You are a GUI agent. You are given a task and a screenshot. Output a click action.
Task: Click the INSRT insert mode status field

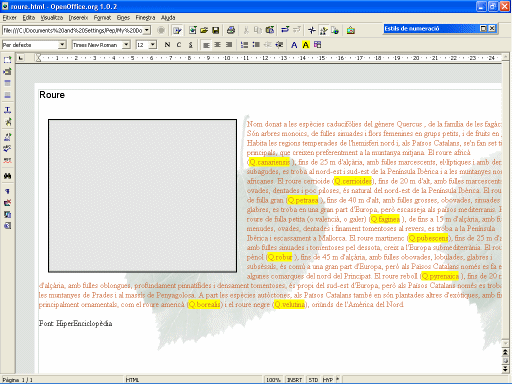click(x=295, y=380)
